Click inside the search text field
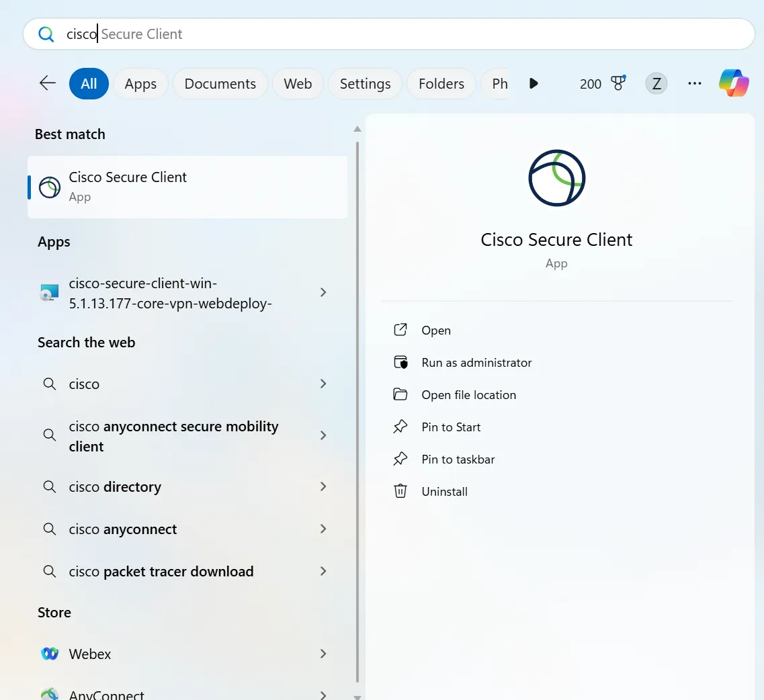The width and height of the screenshot is (764, 700). coord(403,34)
